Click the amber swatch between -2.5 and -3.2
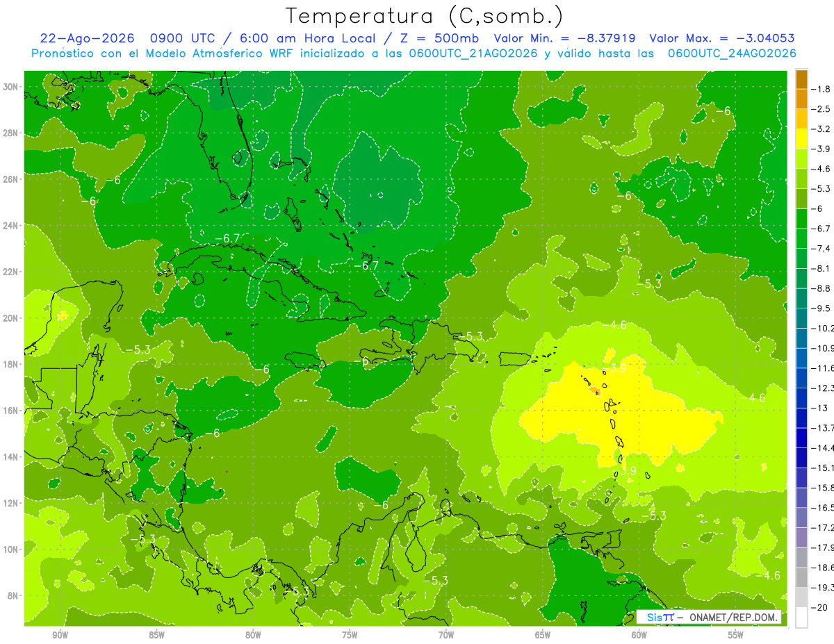The width and height of the screenshot is (834, 644). pyautogui.click(x=801, y=119)
